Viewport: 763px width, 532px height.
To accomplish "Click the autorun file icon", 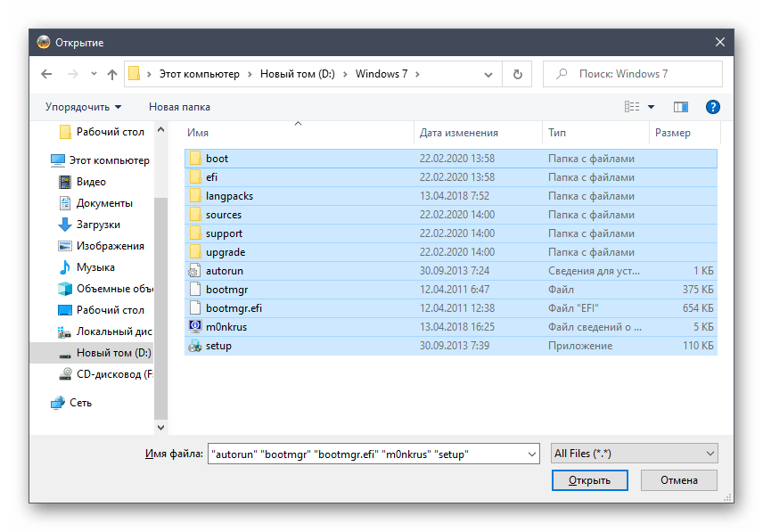I will click(x=195, y=271).
